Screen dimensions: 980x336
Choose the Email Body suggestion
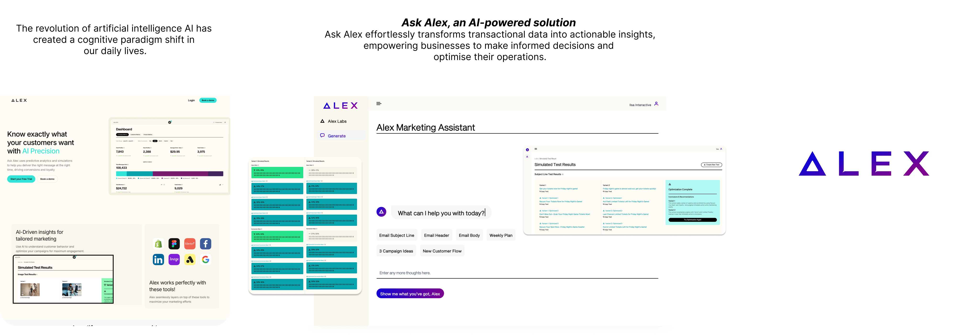click(x=470, y=235)
